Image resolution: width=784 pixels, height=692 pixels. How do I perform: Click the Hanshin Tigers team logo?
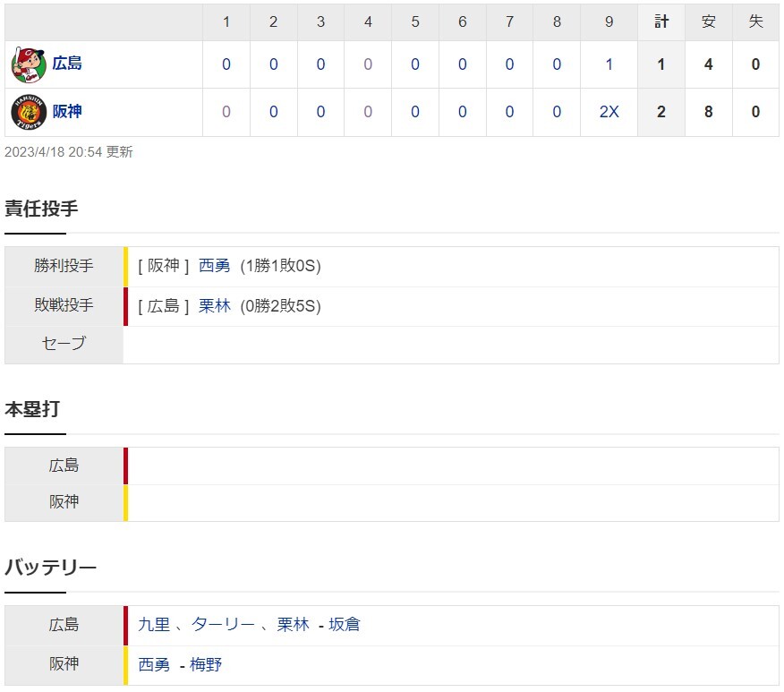click(x=29, y=112)
